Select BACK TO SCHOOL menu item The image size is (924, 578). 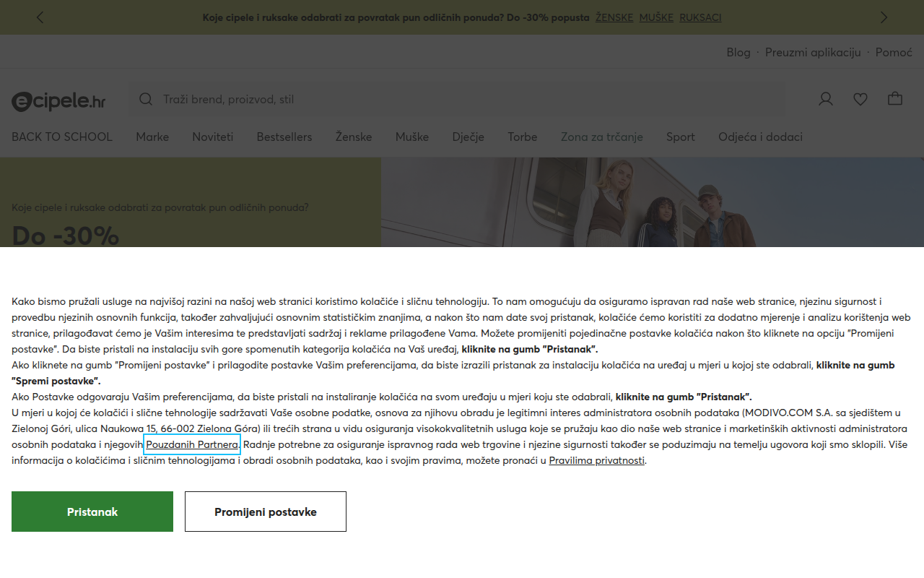point(62,137)
